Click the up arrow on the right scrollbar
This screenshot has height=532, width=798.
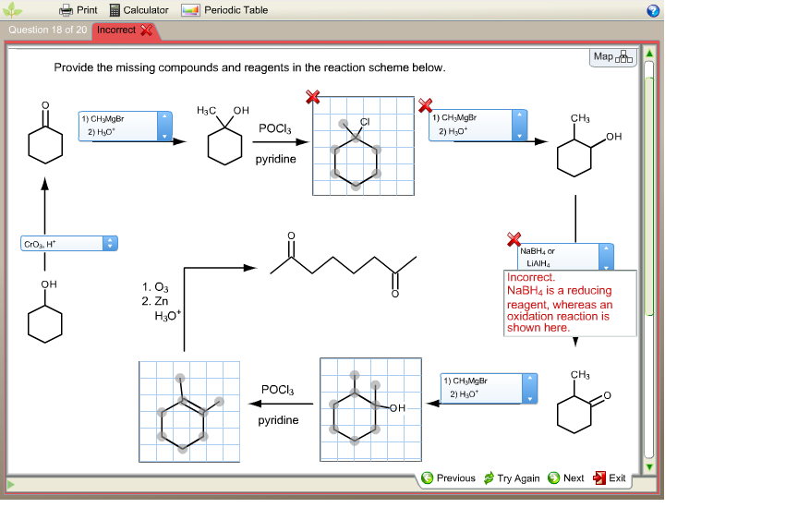tap(650, 53)
